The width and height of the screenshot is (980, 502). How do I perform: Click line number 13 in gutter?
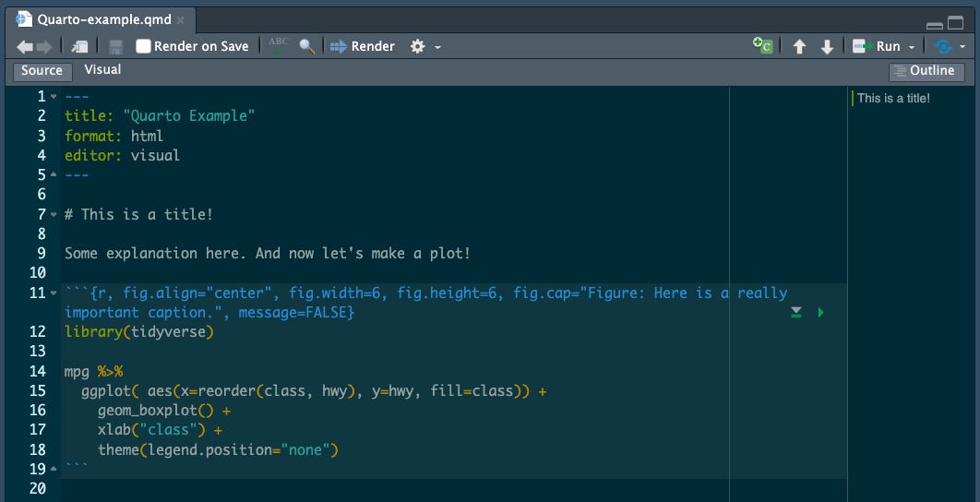pos(37,352)
